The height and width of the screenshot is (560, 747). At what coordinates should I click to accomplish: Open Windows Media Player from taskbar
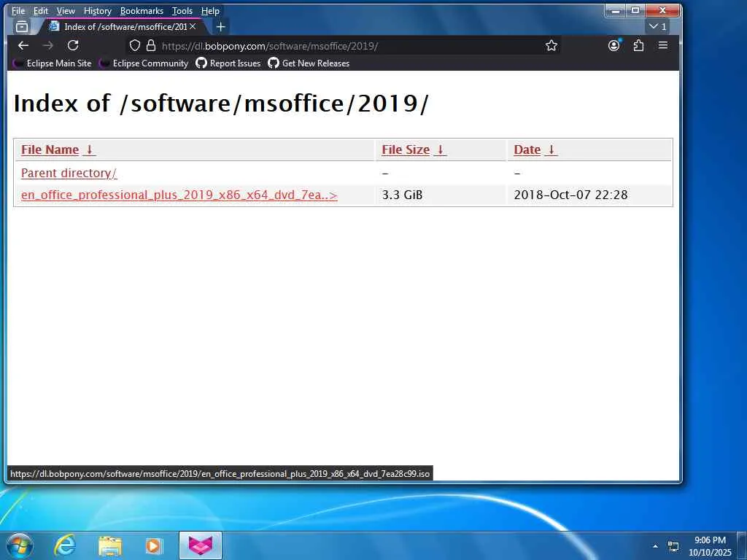pyautogui.click(x=154, y=545)
